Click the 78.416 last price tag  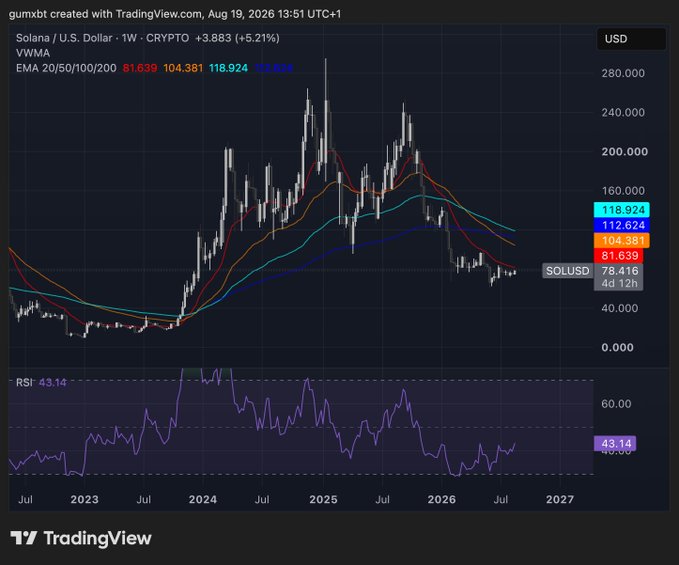pyautogui.click(x=618, y=271)
